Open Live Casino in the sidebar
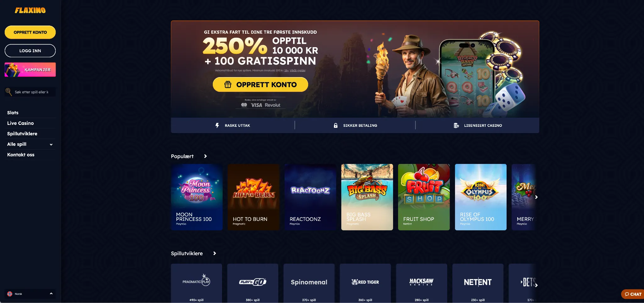Viewport: 644px width, 303px height. 20,123
